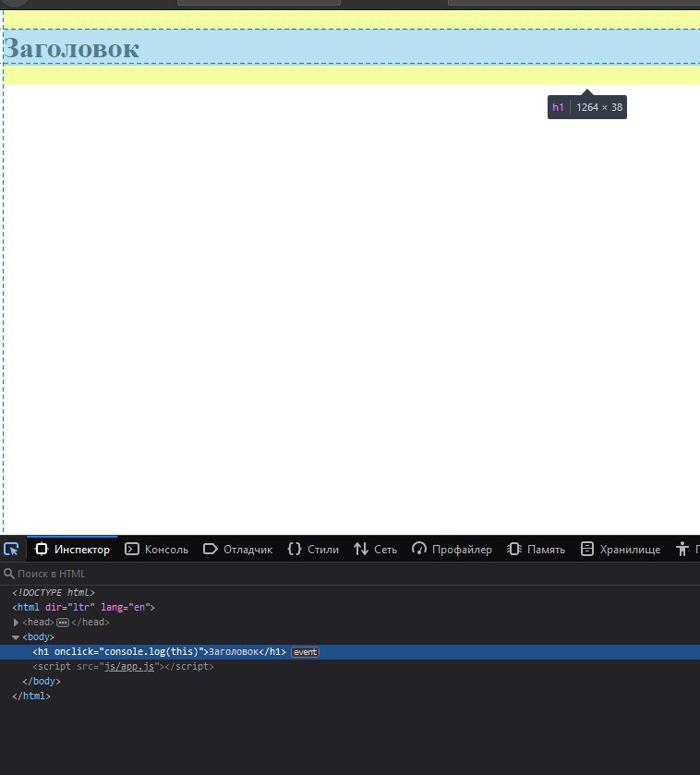Click the magnifier icon in HTML search
The height and width of the screenshot is (775, 700).
(x=9, y=574)
